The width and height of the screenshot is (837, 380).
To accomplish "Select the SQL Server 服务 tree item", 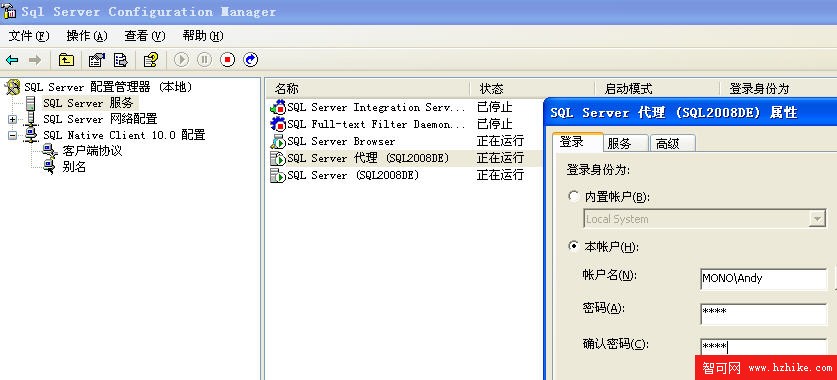I will coord(88,103).
